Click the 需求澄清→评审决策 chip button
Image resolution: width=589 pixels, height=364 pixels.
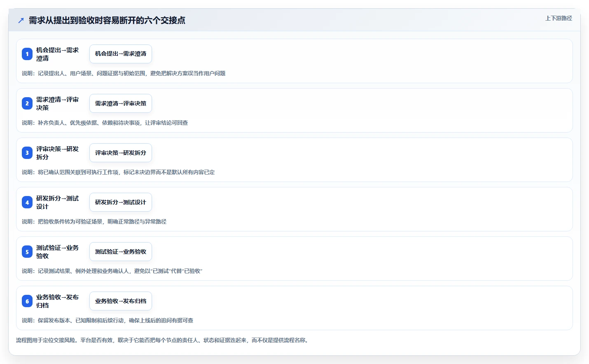tap(121, 103)
